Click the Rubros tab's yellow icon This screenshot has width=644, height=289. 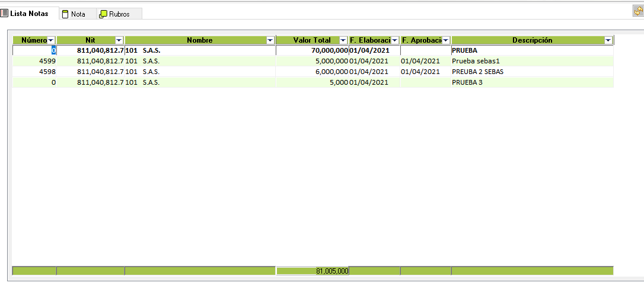pyautogui.click(x=103, y=14)
